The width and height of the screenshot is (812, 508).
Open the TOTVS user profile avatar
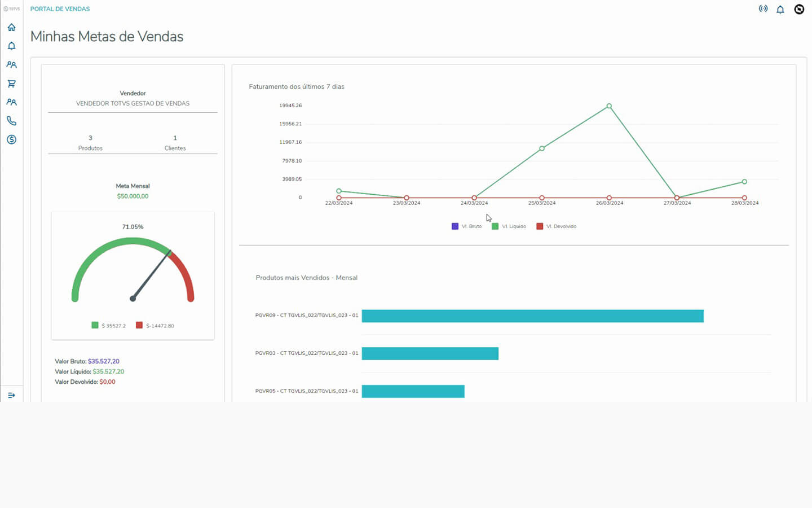[x=799, y=9]
